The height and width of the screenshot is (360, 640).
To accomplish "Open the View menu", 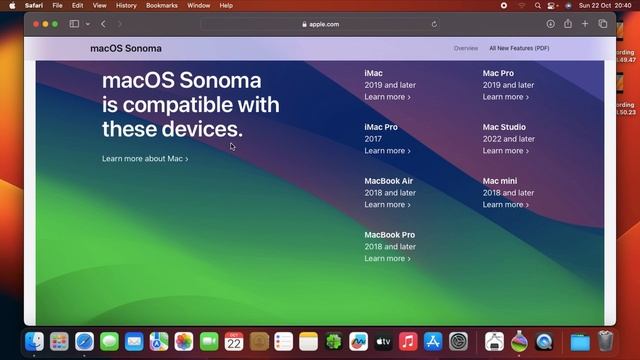I will coord(99,5).
